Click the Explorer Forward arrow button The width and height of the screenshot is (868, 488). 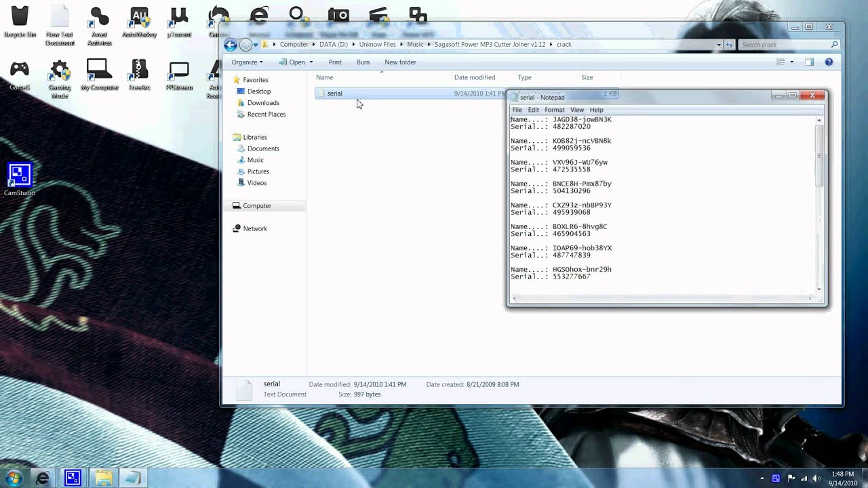[x=245, y=45]
